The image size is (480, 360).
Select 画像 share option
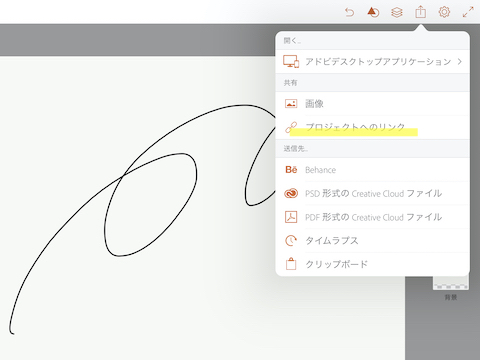tap(373, 104)
